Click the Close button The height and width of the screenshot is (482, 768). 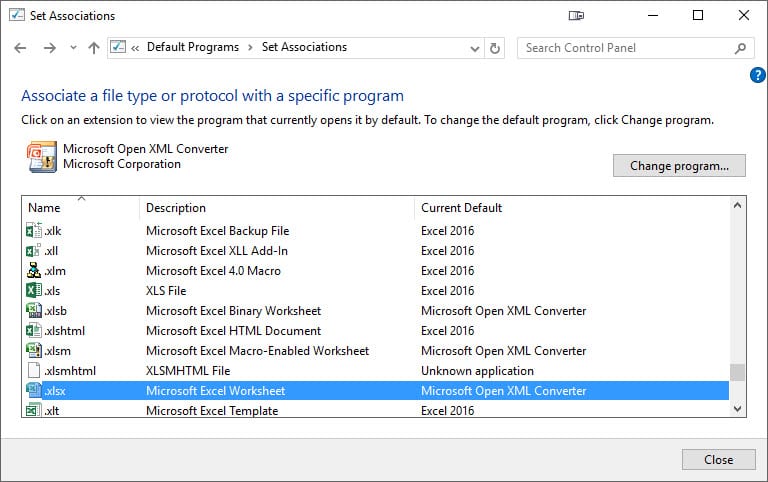(x=719, y=459)
